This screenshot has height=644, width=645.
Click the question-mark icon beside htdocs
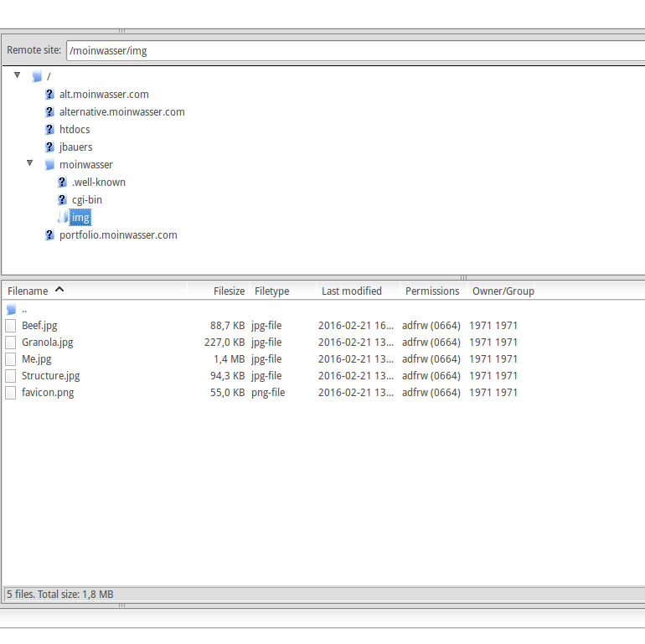click(49, 130)
